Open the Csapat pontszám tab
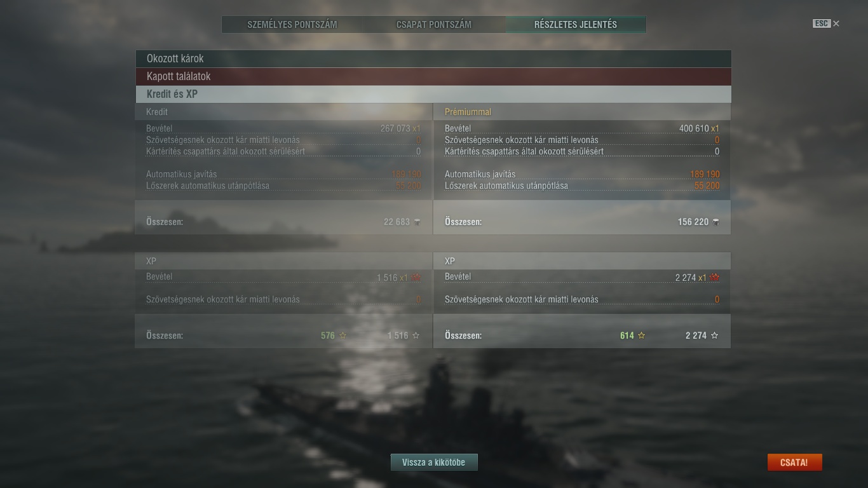868x488 pixels. 434,25
